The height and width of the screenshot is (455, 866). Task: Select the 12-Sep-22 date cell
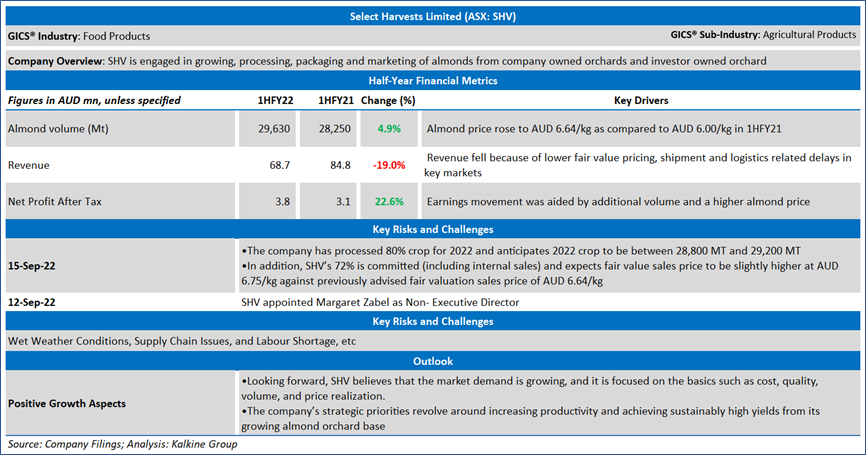coord(31,302)
